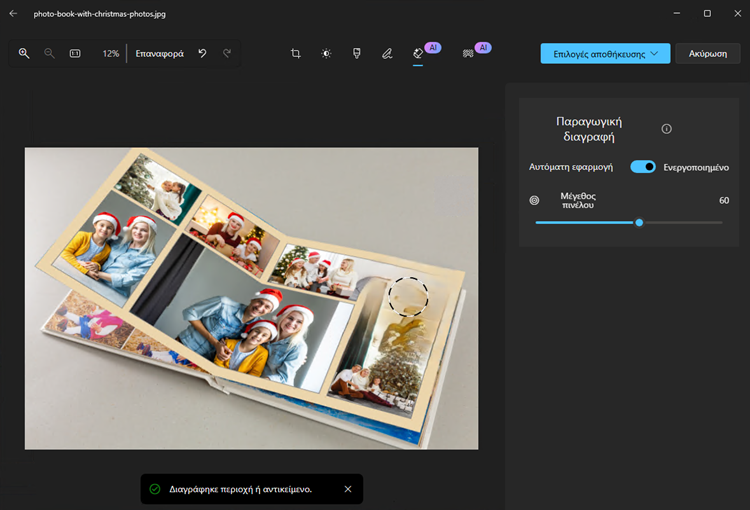The image size is (750, 510).
Task: Click the dashed brush circle on the photo
Action: (407, 296)
